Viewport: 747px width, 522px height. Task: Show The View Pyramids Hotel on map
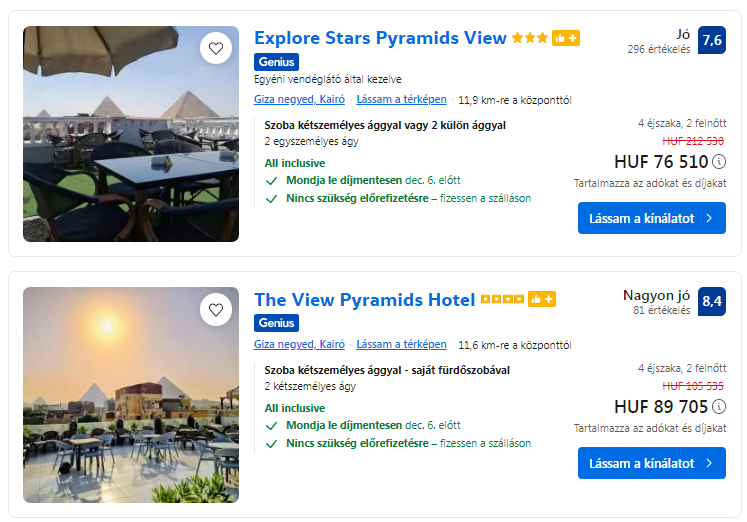pos(401,345)
